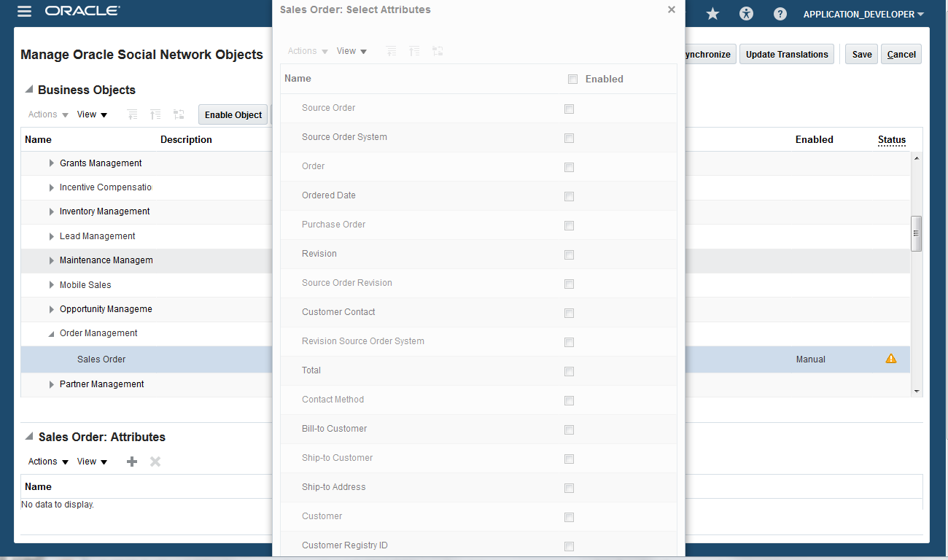Screen dimensions: 948x560
Task: Click Expand All icon in Business Objects toolbar
Action: [132, 114]
